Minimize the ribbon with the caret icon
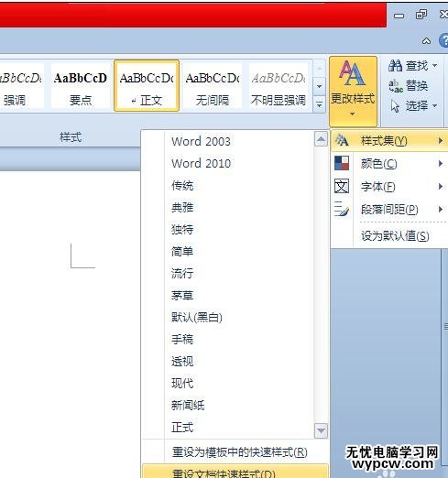Screen dimensions: 448x478 point(426,41)
